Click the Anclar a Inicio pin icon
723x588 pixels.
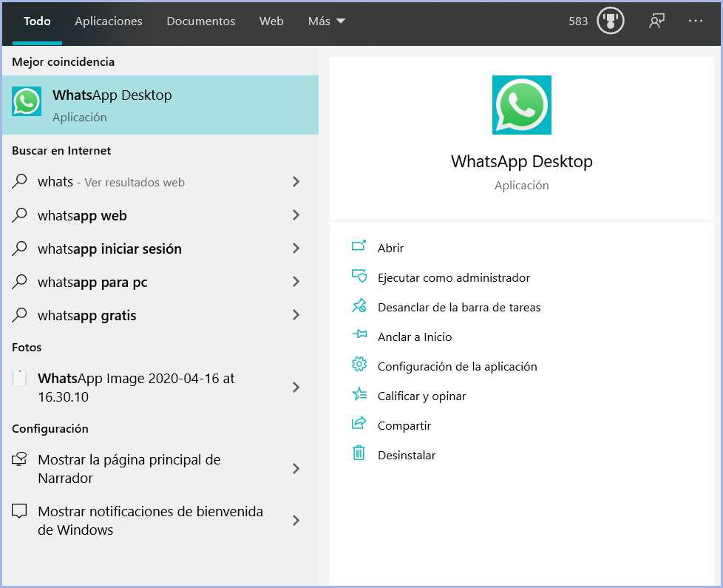tap(359, 337)
